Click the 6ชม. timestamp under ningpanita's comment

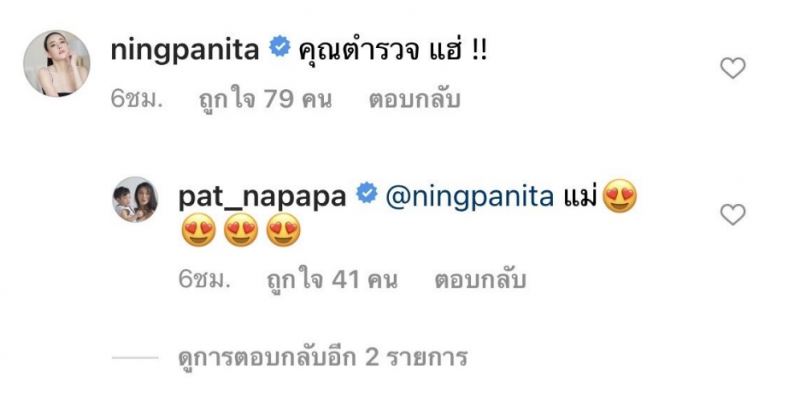pos(136,101)
